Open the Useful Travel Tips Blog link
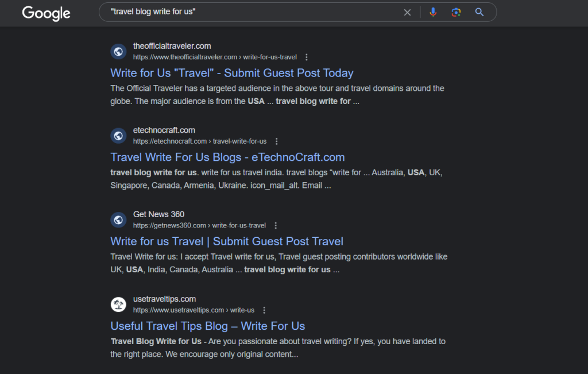The height and width of the screenshot is (374, 588). [207, 326]
